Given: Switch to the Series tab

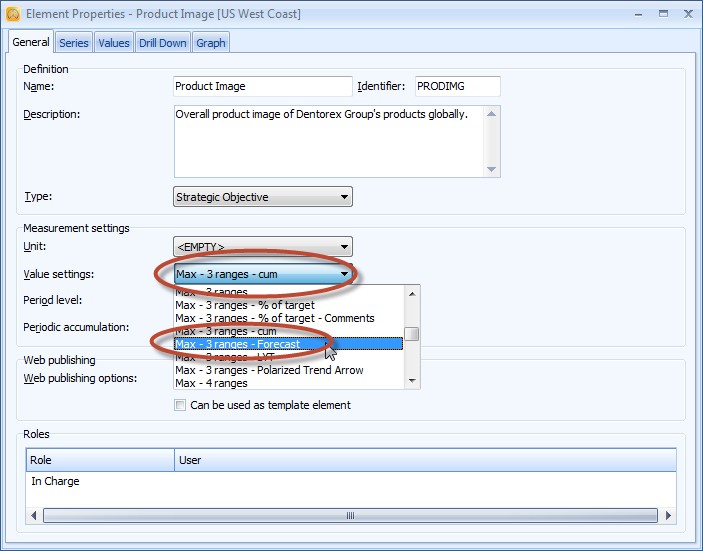Looking at the screenshot, I should pos(73,43).
